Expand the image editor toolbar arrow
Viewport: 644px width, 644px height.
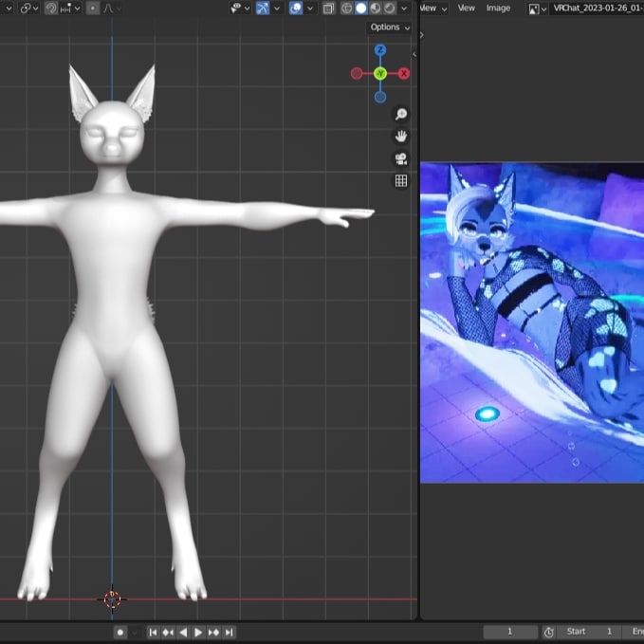[x=422, y=35]
